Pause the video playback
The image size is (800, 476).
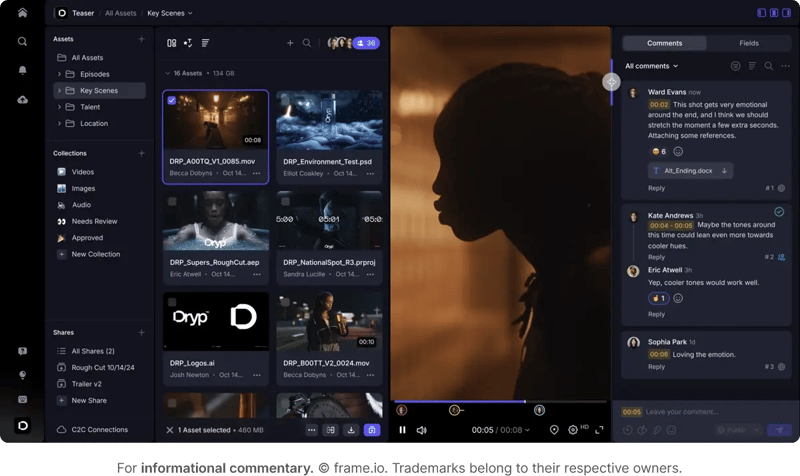pos(403,430)
